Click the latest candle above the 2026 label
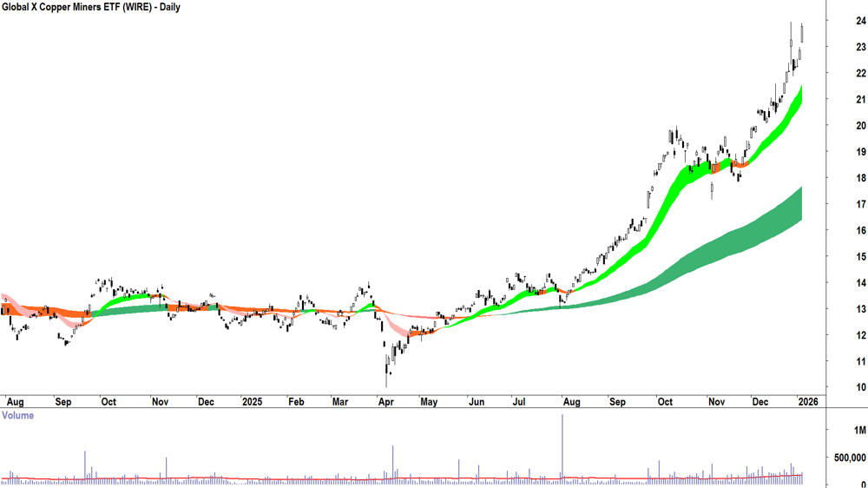Screen dimensions: 868x488 [x=802, y=33]
